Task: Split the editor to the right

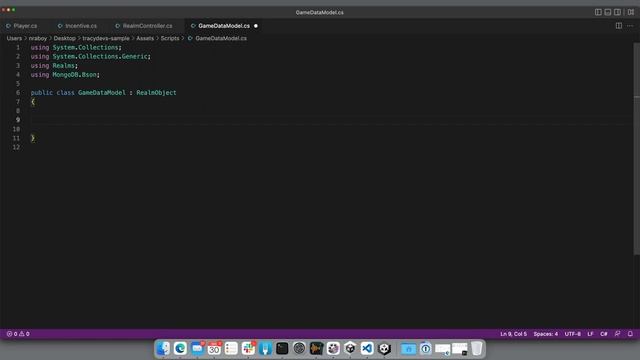Action: pyautogui.click(x=619, y=26)
